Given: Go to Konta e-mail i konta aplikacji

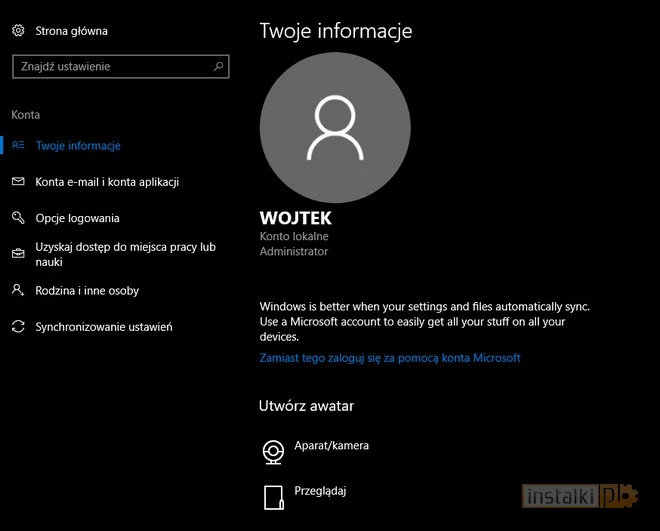Looking at the screenshot, I should 107,182.
